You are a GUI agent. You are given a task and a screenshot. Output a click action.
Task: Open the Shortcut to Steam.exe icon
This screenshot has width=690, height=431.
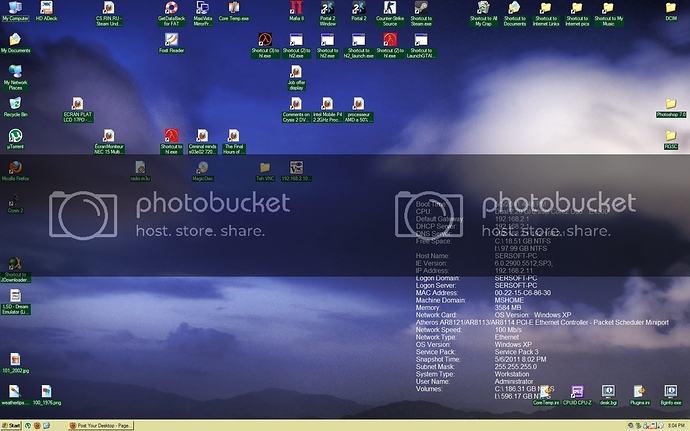click(422, 9)
